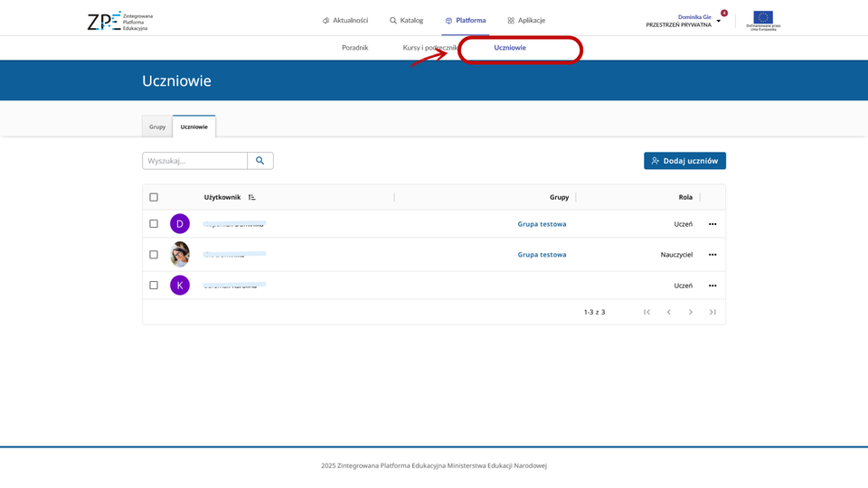Open the Grupa testowa link for user D
The image size is (868, 488).
click(x=542, y=224)
